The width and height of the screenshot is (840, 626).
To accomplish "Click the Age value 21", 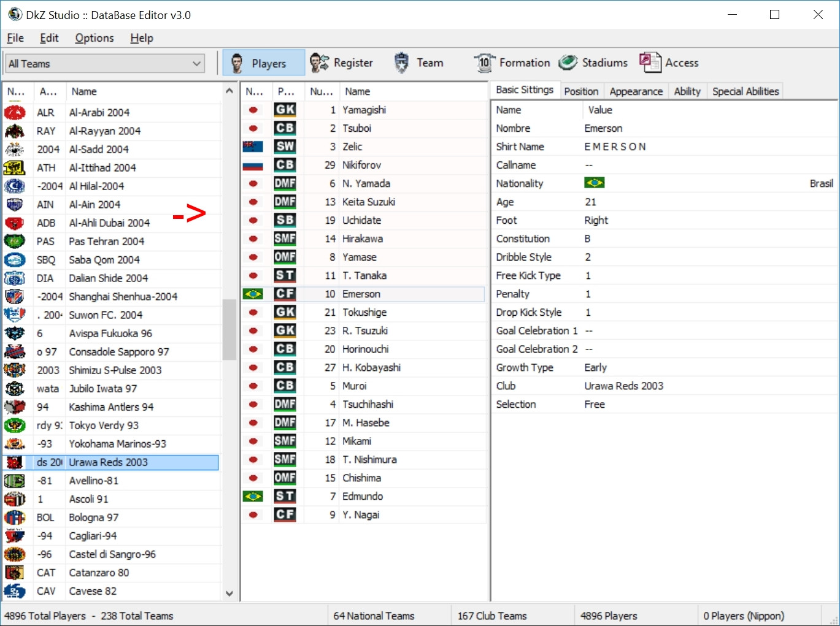I will click(590, 202).
